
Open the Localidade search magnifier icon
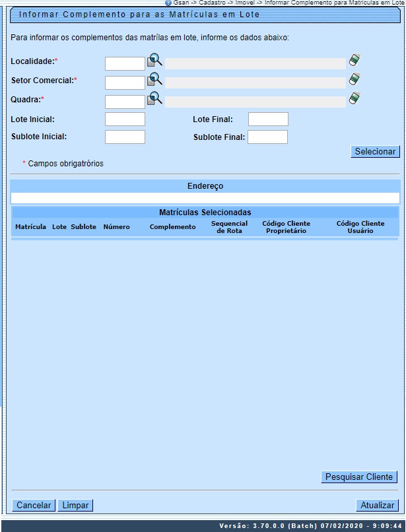[x=154, y=61]
